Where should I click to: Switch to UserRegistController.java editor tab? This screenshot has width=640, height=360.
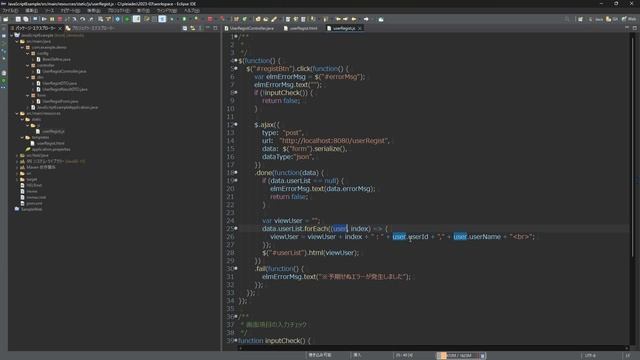[x=249, y=29]
